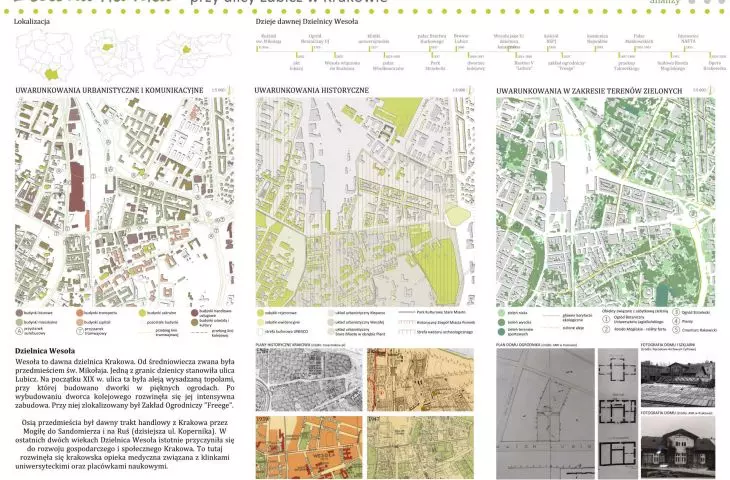
Task: Click the 'budynki szkolne' green legend swatch
Action: click(142, 313)
